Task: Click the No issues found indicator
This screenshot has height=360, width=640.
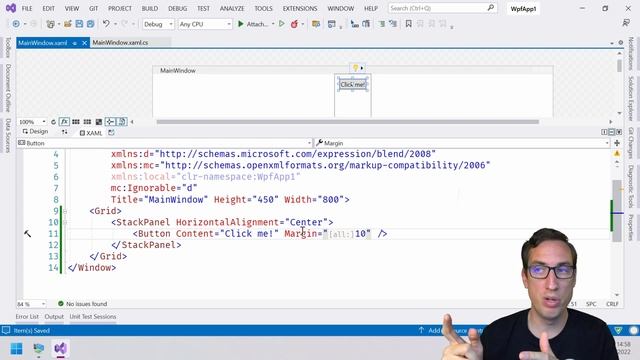Action: click(x=82, y=304)
